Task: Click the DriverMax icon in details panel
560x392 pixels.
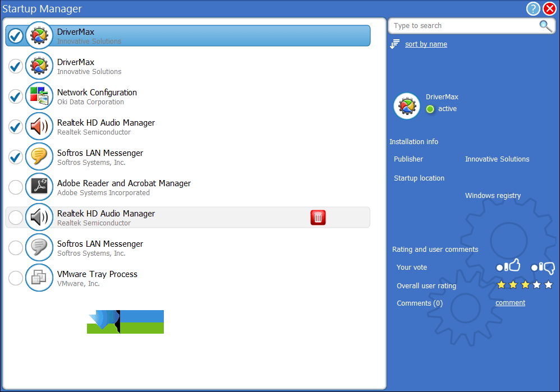Action: 407,106
